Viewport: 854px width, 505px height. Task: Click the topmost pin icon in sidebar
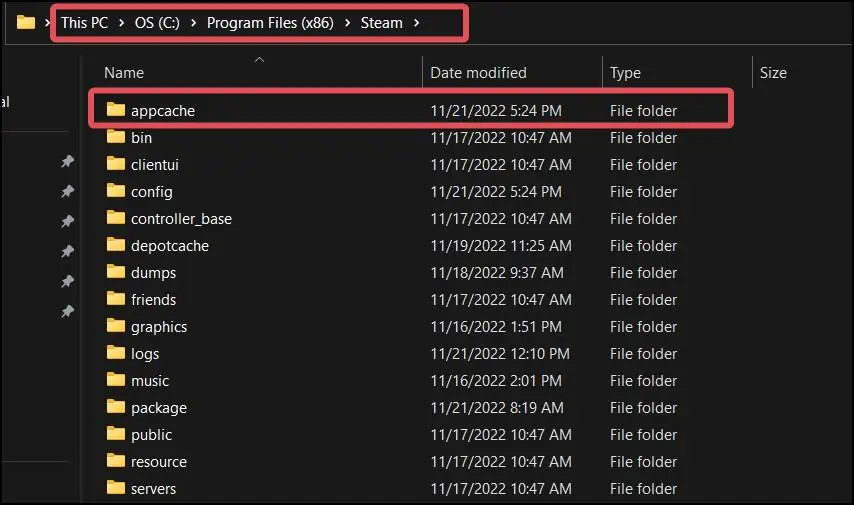[67, 161]
